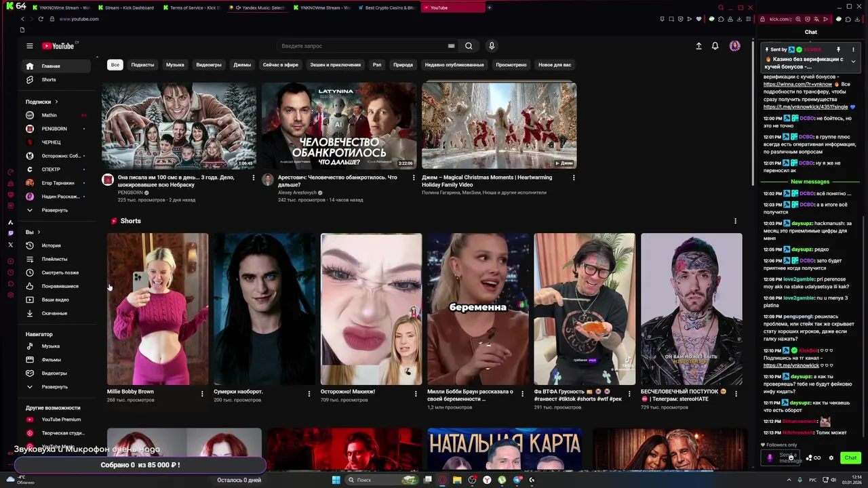This screenshot has width=868, height=488.
Task: Open Shorts shelf three-dot menu
Action: [x=735, y=221]
